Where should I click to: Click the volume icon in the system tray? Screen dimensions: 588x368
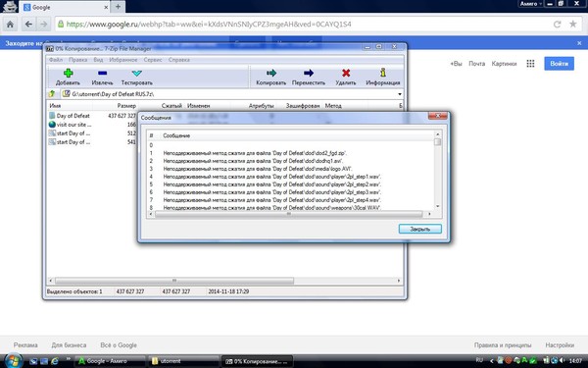(x=562, y=360)
